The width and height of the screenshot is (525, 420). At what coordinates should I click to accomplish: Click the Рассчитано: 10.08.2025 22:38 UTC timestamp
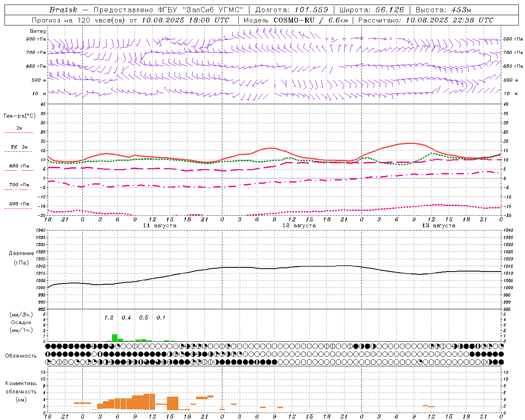click(x=426, y=20)
